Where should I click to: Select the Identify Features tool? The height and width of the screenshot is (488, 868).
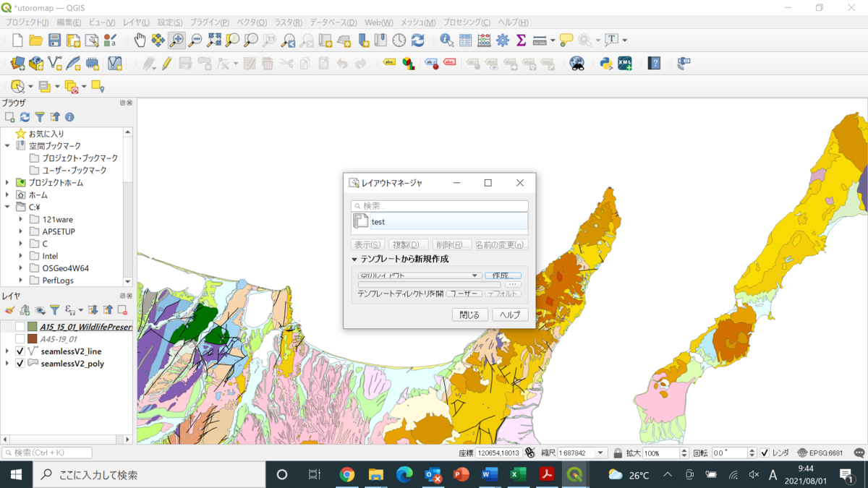[446, 40]
